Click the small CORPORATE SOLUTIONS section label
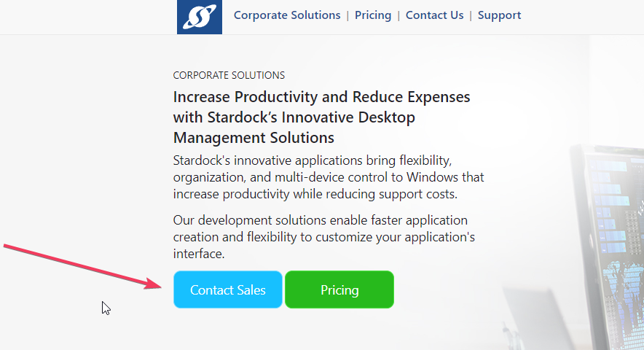The height and width of the screenshot is (350, 644). click(x=229, y=75)
